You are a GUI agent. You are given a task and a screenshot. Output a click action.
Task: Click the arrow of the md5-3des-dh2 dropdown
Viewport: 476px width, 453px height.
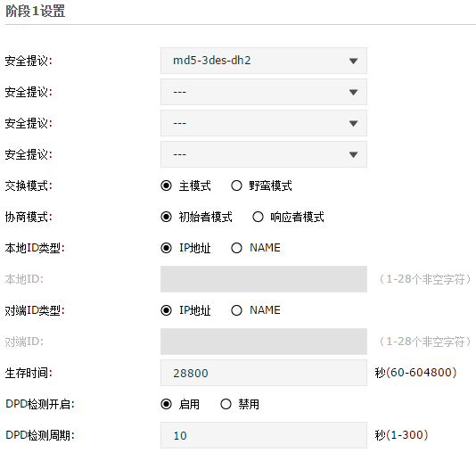[x=353, y=61]
